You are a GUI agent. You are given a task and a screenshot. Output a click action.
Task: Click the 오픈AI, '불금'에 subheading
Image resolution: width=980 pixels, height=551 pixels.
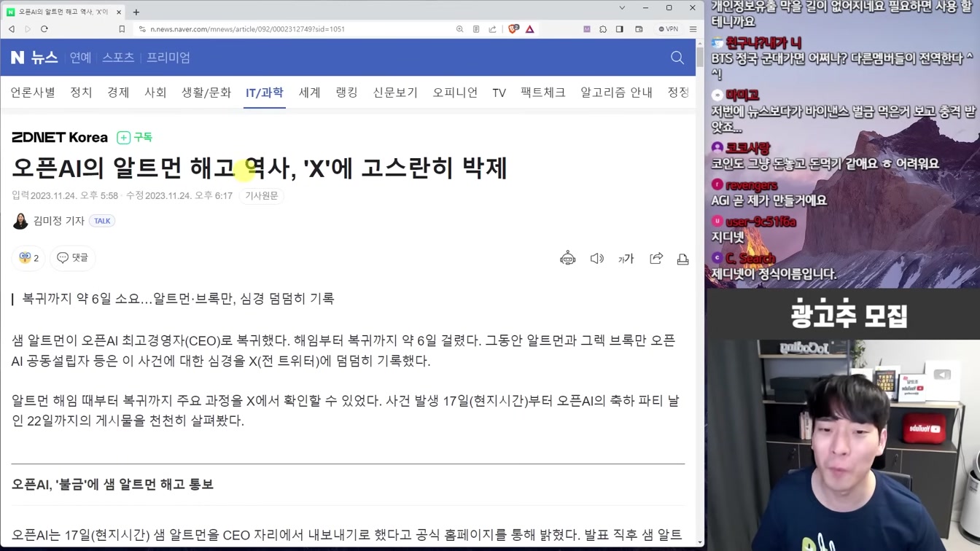112,484
